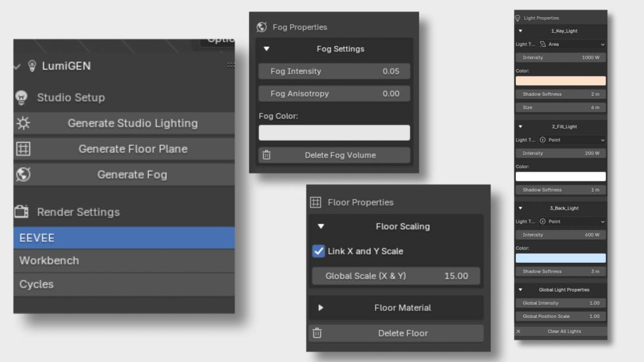Collapse the Fog Settings section
The image size is (644, 362).
(x=266, y=49)
